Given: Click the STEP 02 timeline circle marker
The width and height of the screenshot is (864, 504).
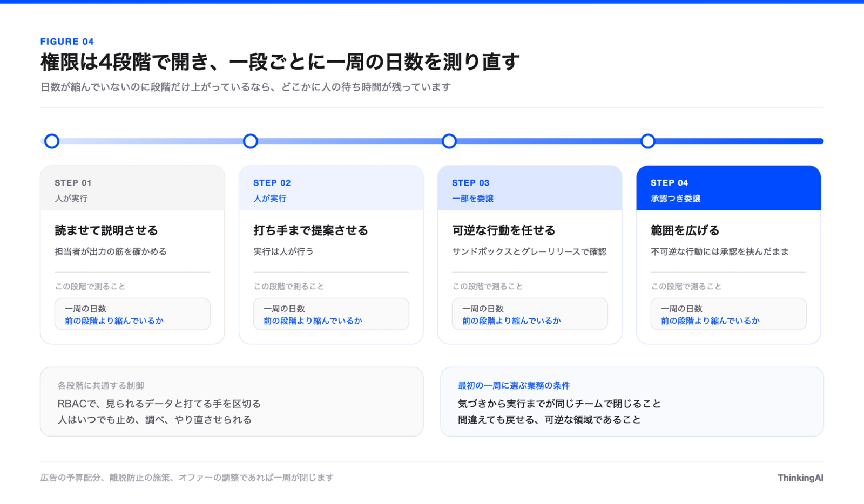Looking at the screenshot, I should [x=251, y=141].
